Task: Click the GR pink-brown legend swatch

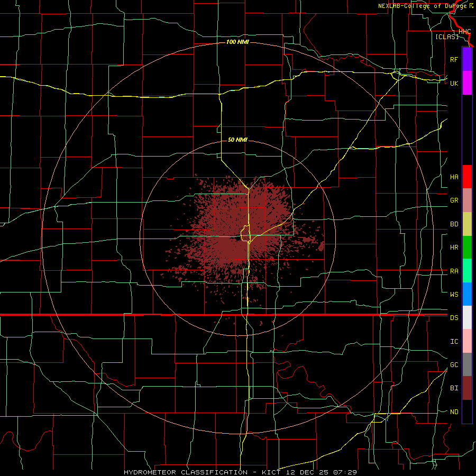Action: (467, 200)
